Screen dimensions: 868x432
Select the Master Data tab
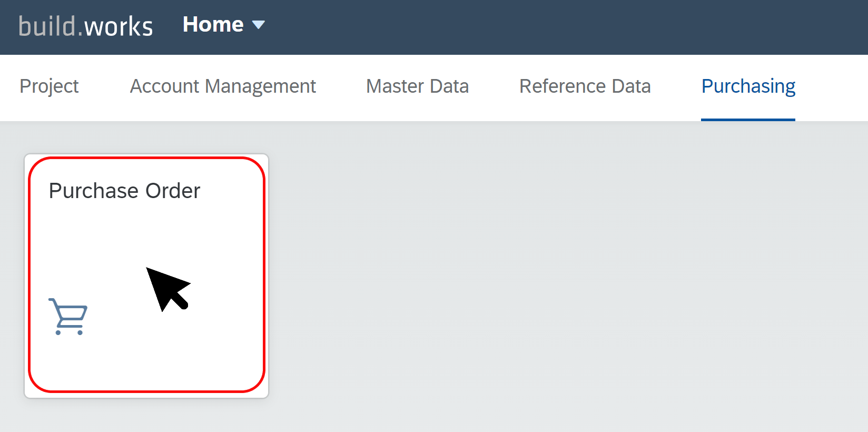point(417,86)
